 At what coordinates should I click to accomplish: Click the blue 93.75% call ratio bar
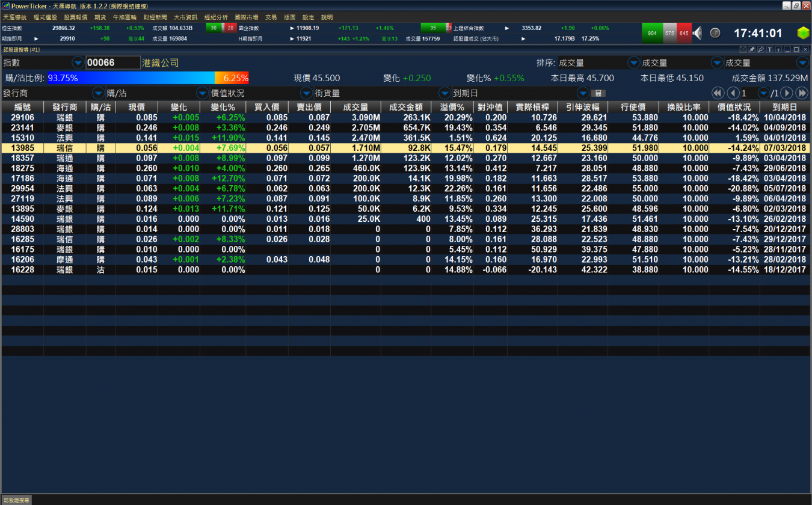pyautogui.click(x=131, y=78)
